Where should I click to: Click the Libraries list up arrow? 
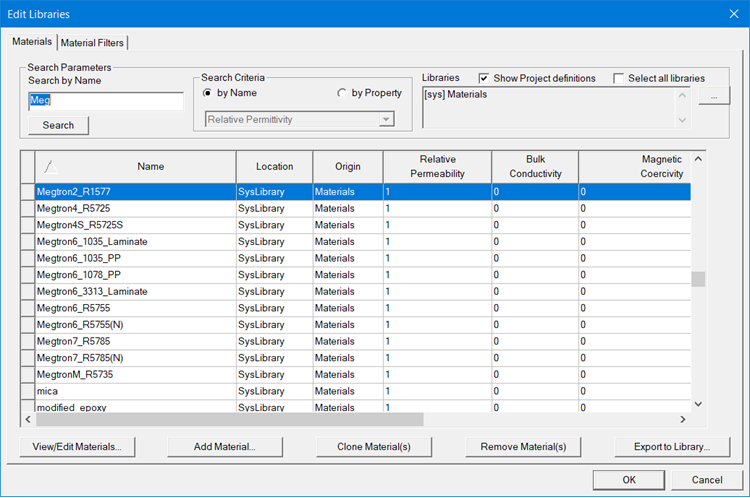pos(683,95)
